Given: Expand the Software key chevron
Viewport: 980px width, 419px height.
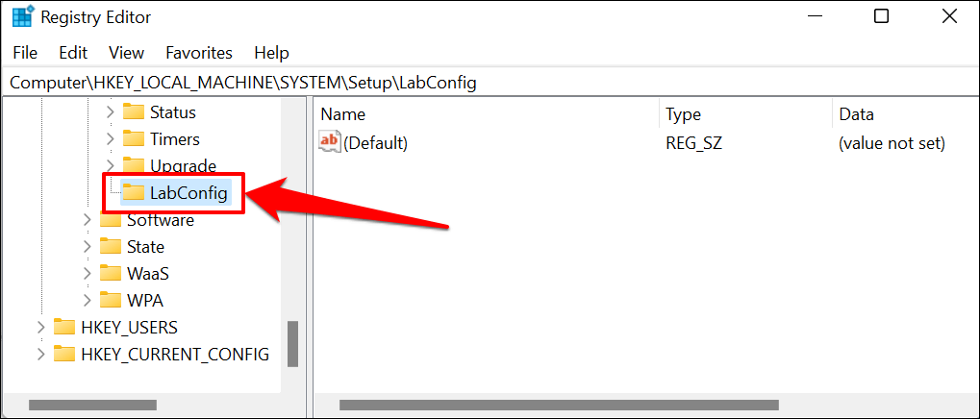Looking at the screenshot, I should [x=87, y=220].
